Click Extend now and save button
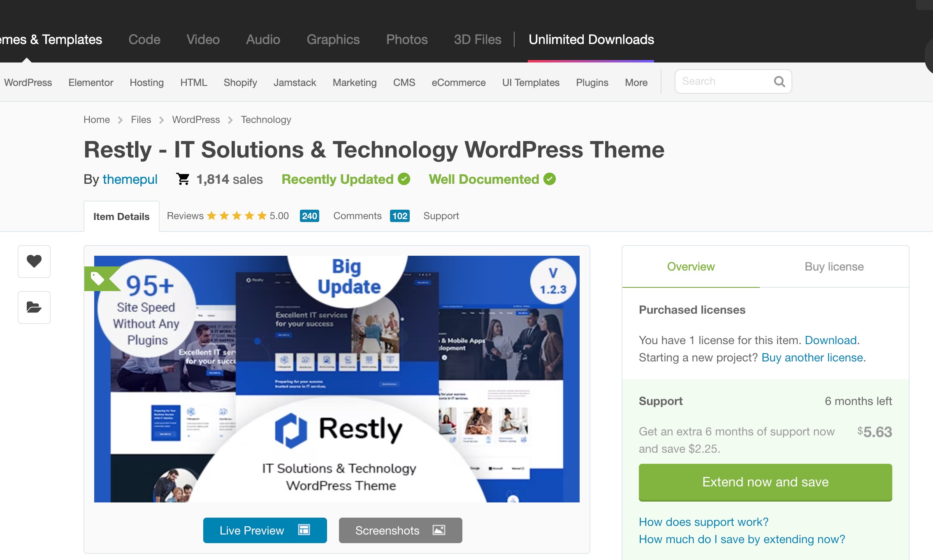 point(765,482)
